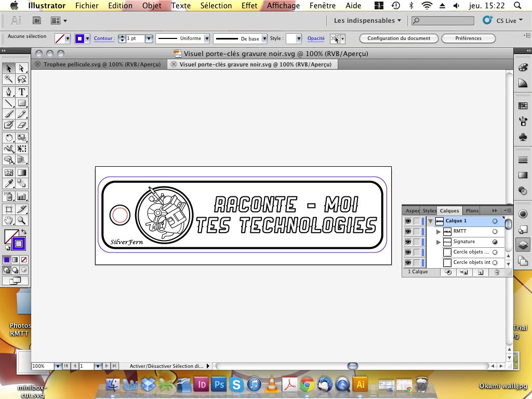532x399 pixels.
Task: Open the Opacité link
Action: (x=316, y=38)
